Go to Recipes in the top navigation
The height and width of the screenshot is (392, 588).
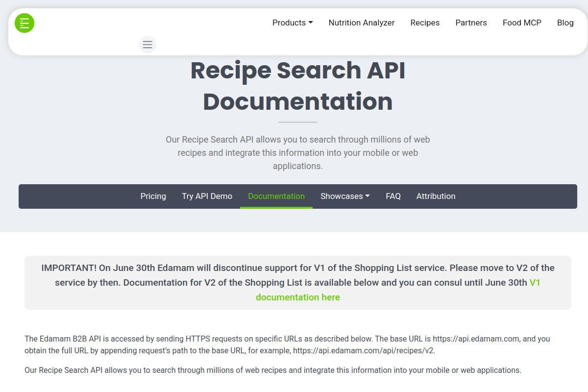coord(425,23)
